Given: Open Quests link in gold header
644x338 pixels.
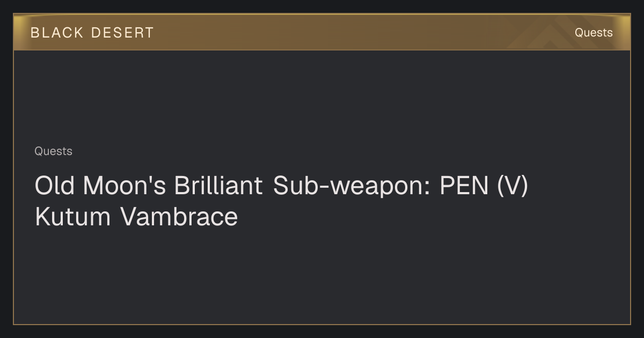Looking at the screenshot, I should tap(594, 33).
